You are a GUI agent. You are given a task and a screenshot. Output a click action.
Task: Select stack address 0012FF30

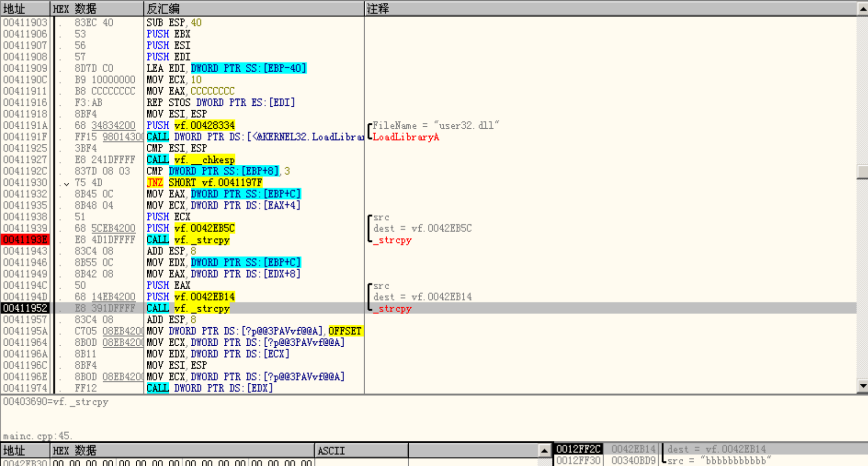click(x=578, y=460)
